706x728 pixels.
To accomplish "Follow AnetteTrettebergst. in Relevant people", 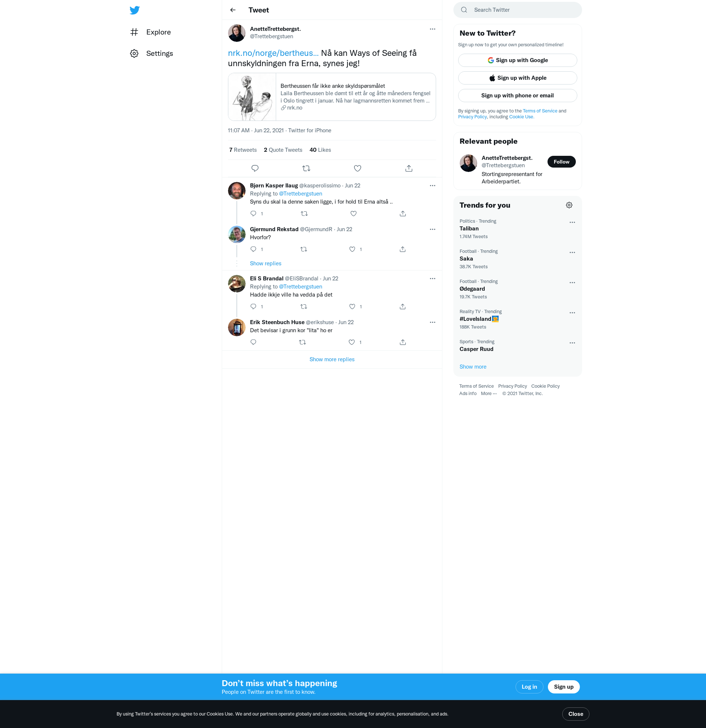I will click(561, 162).
